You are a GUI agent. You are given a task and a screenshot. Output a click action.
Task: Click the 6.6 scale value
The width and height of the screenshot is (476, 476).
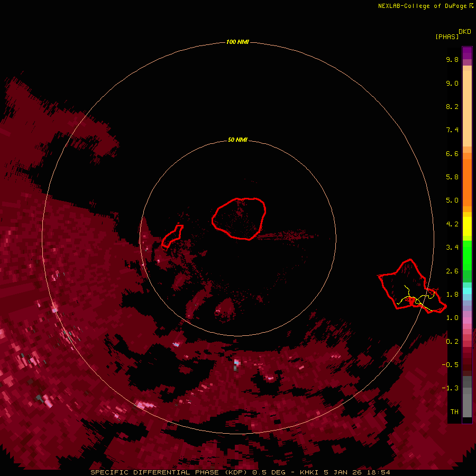(x=452, y=153)
